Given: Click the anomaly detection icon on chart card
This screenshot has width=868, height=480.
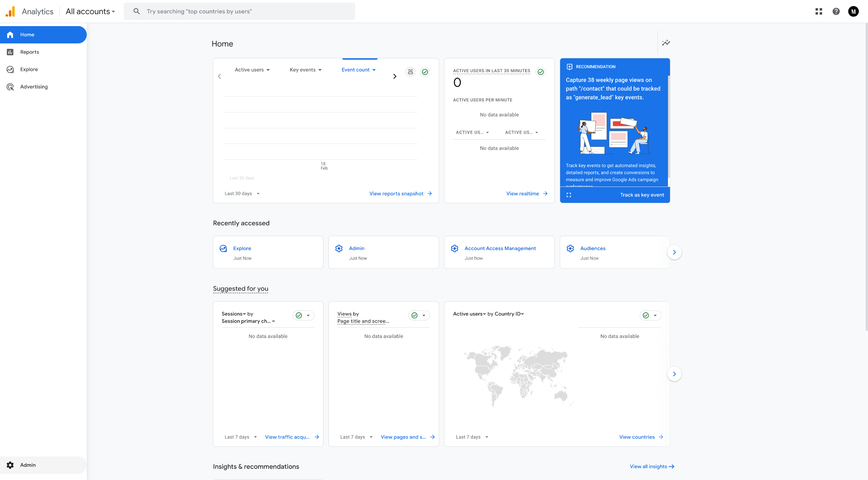Looking at the screenshot, I should [410, 72].
